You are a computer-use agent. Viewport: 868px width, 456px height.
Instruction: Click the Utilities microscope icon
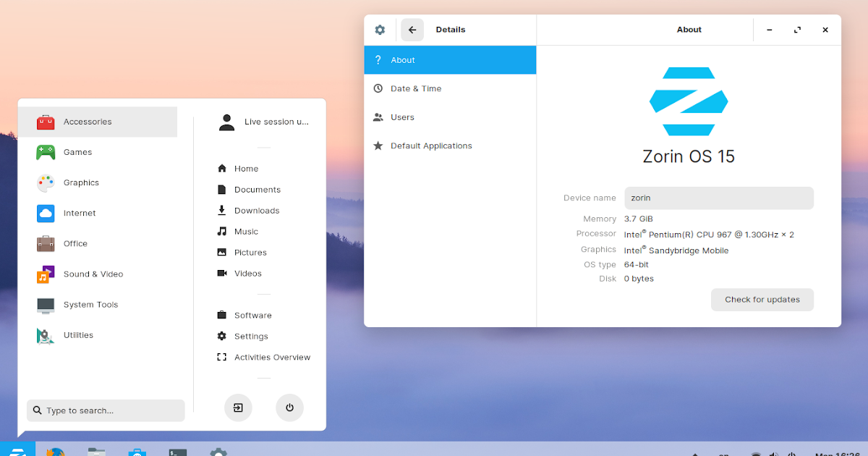coord(46,335)
